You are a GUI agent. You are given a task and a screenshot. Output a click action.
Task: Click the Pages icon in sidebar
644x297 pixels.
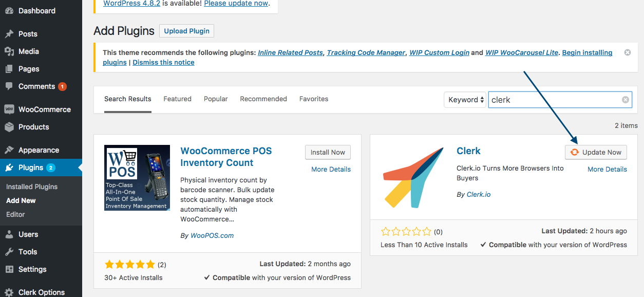[9, 69]
